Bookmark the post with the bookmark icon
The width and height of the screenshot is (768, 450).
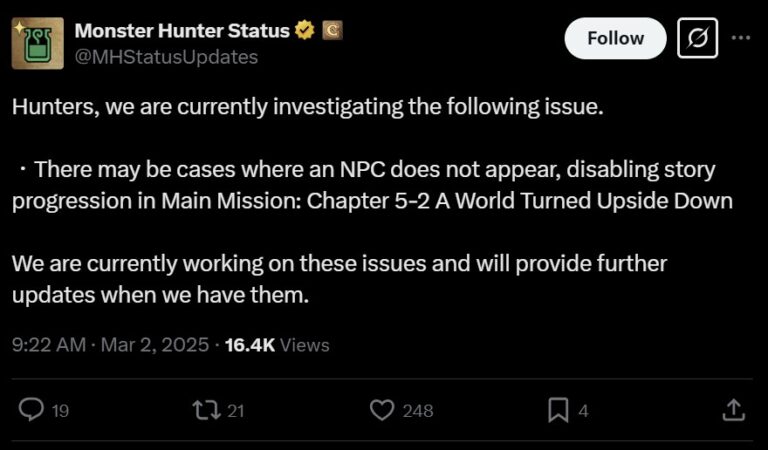(x=558, y=409)
